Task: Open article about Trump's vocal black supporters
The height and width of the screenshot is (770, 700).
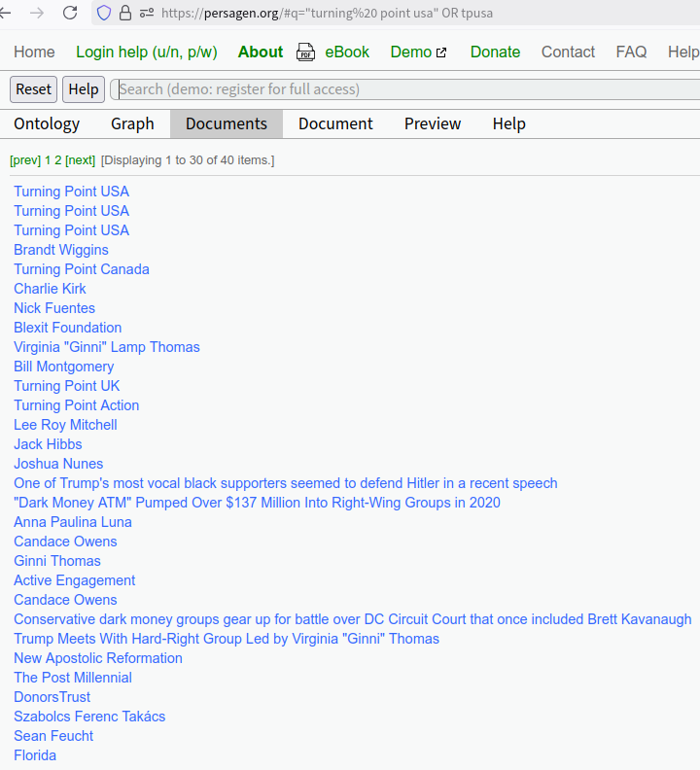Action: pos(286,483)
